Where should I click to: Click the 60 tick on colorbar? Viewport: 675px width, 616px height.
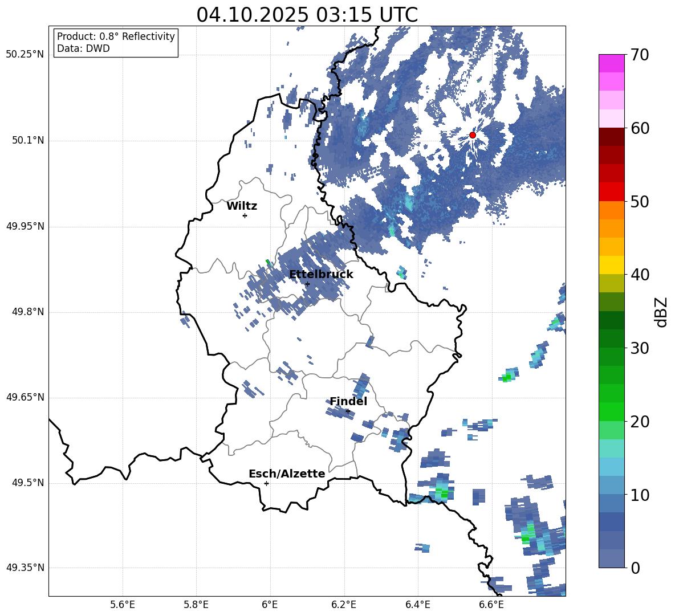(x=639, y=128)
